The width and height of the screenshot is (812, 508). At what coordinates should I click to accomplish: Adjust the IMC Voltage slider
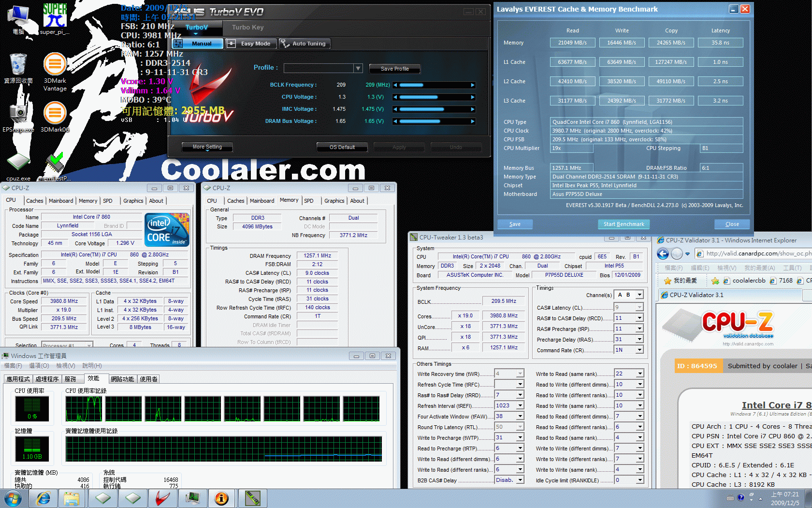[434, 109]
